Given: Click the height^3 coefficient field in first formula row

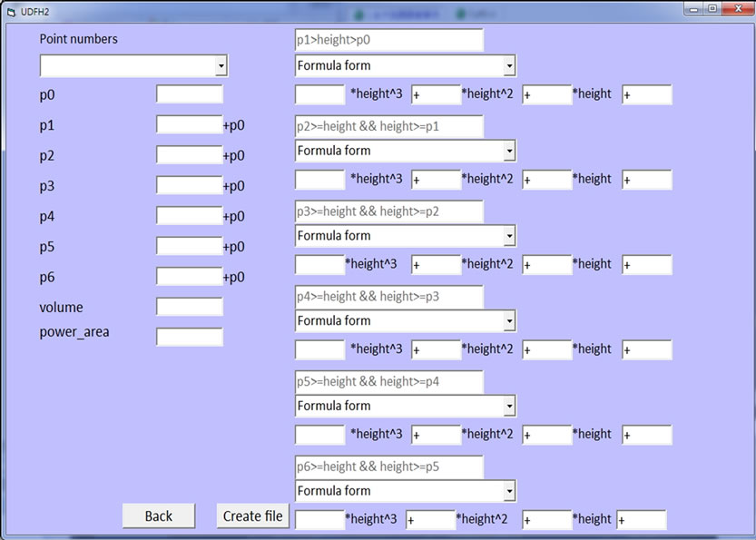Looking at the screenshot, I should (x=319, y=94).
